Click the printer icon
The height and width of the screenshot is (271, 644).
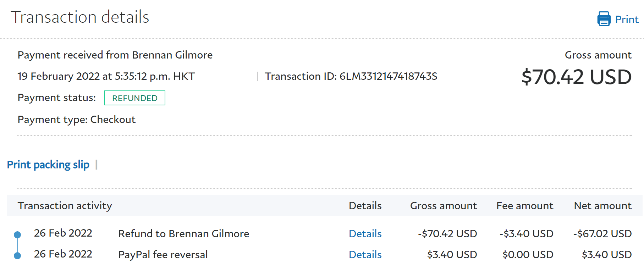pos(604,19)
